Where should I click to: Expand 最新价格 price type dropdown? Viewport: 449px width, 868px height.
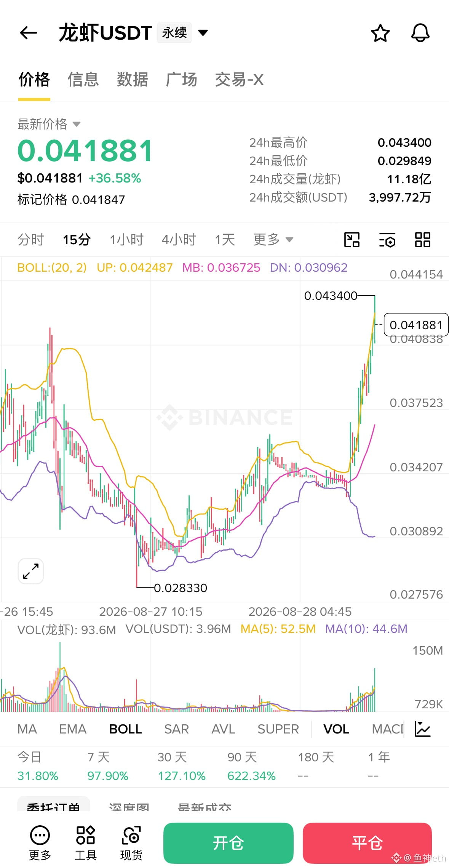coord(49,124)
